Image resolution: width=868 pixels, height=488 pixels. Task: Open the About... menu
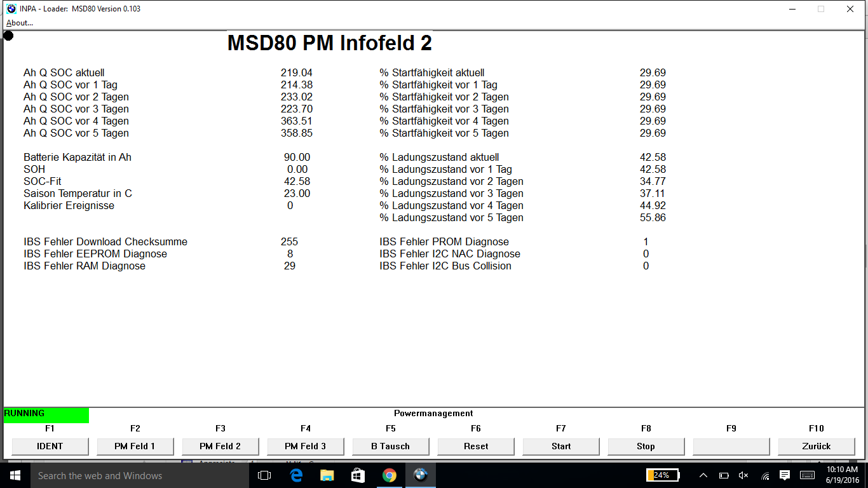click(20, 23)
